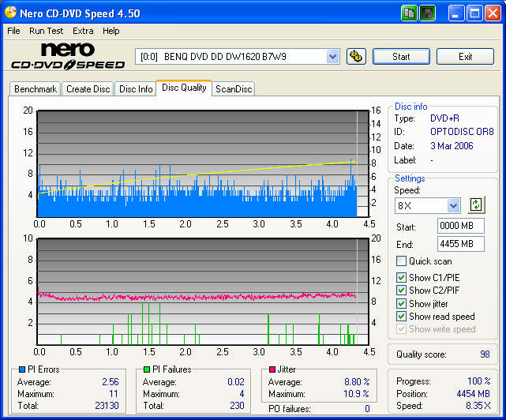The height and width of the screenshot is (420, 506).
Task: Click the Jitter maximum 10.9 %
Action: click(356, 394)
